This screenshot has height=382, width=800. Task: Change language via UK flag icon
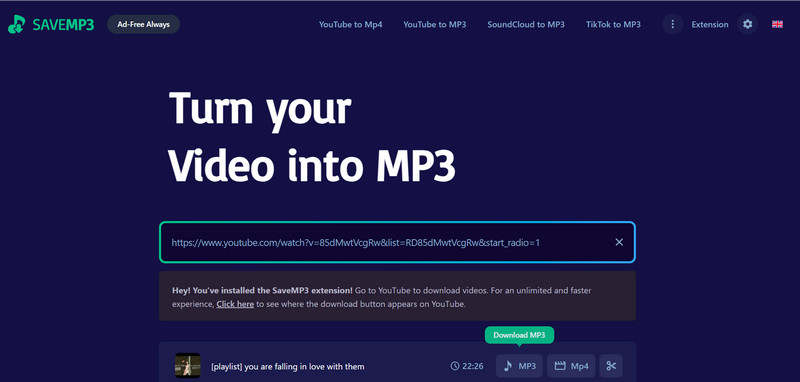[777, 24]
